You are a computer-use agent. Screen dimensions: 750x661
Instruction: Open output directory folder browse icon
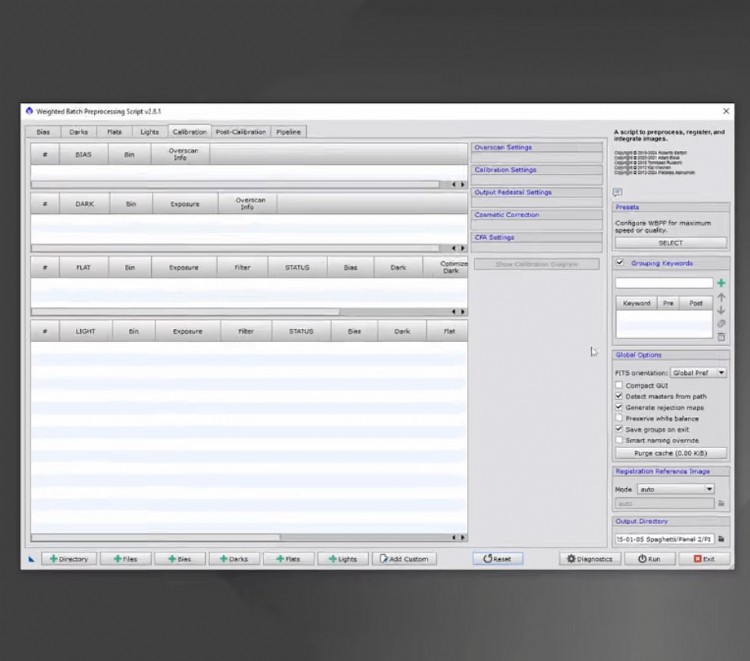click(721, 539)
